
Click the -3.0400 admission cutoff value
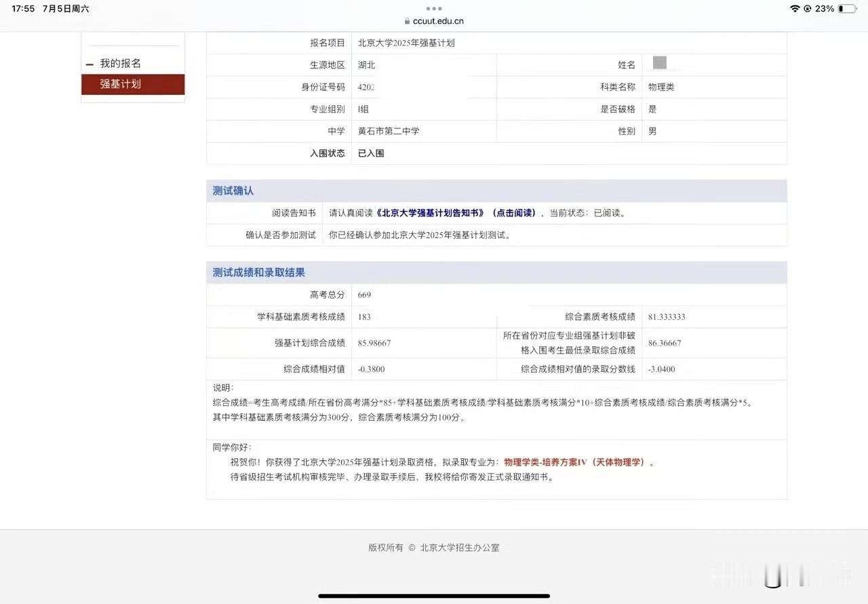662,369
